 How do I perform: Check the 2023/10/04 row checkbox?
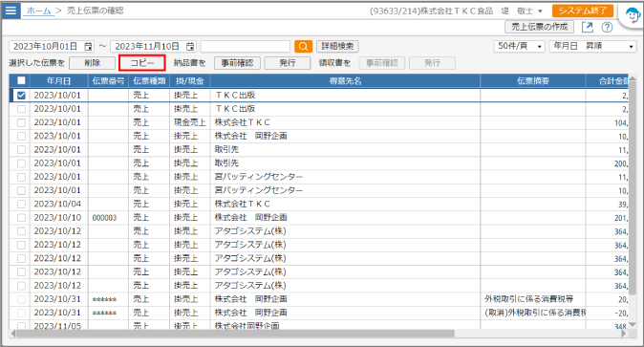tap(21, 204)
